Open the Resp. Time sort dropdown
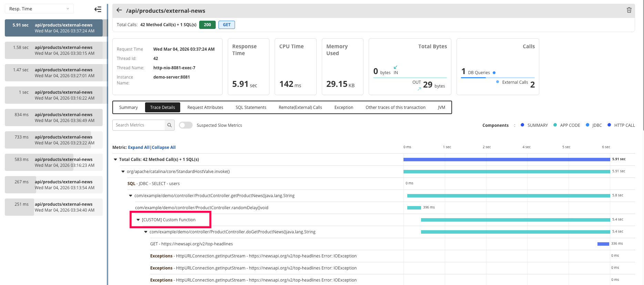This screenshot has height=285, width=644. pyautogui.click(x=39, y=9)
